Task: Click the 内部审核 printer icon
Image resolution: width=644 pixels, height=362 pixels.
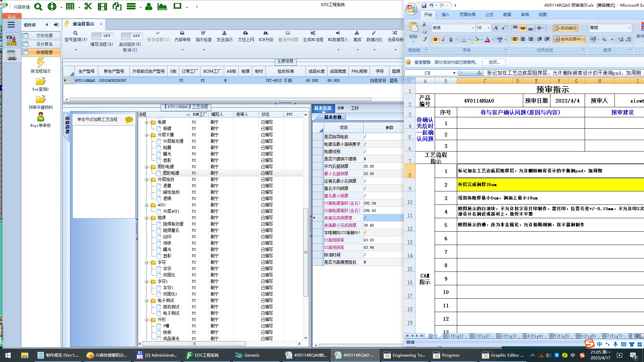Action: click(x=182, y=33)
